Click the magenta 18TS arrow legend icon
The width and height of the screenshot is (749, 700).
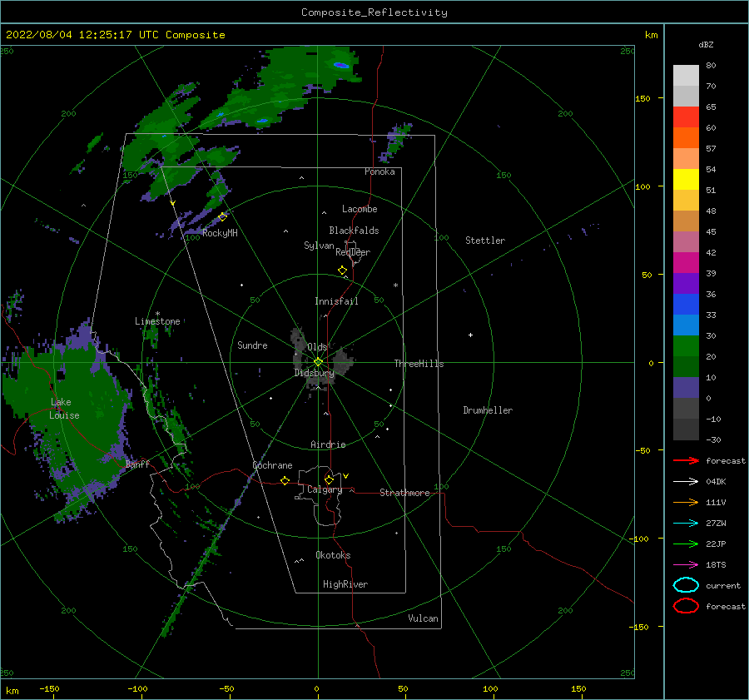pyautogui.click(x=686, y=565)
